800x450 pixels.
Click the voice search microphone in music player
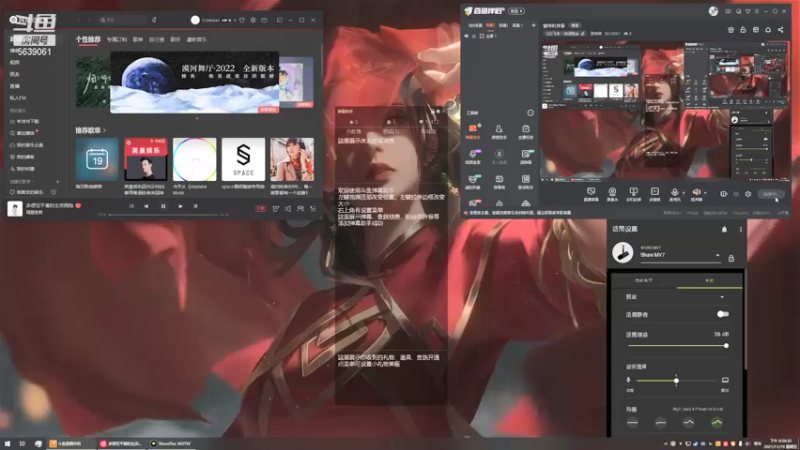click(x=154, y=20)
